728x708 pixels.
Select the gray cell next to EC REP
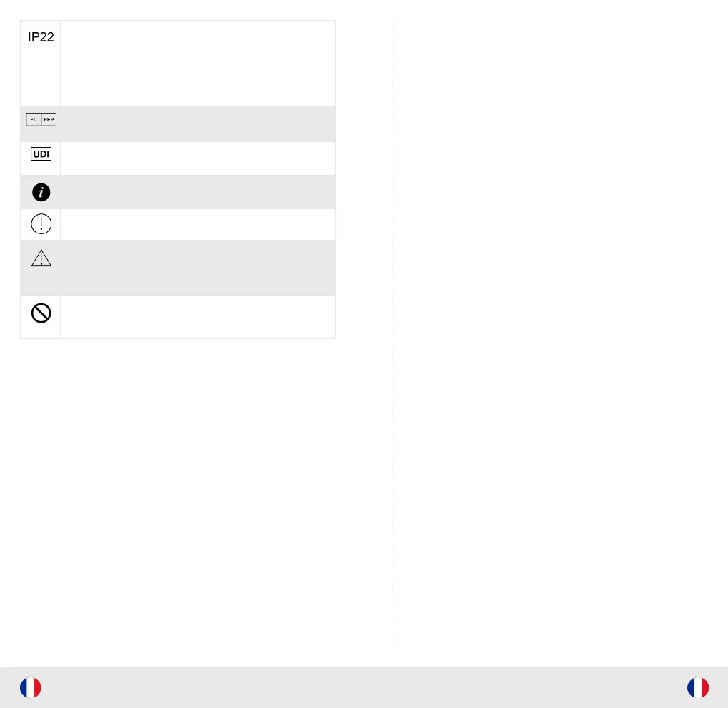pyautogui.click(x=198, y=123)
